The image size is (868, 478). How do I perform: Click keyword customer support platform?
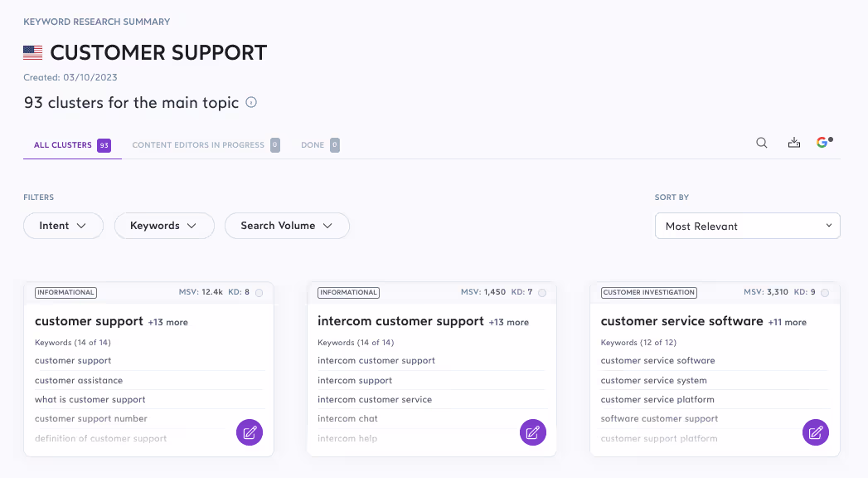pos(659,439)
